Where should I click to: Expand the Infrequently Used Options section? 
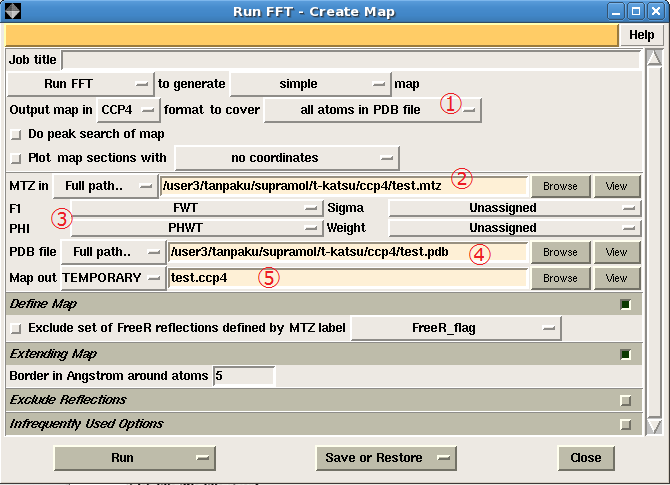click(625, 424)
